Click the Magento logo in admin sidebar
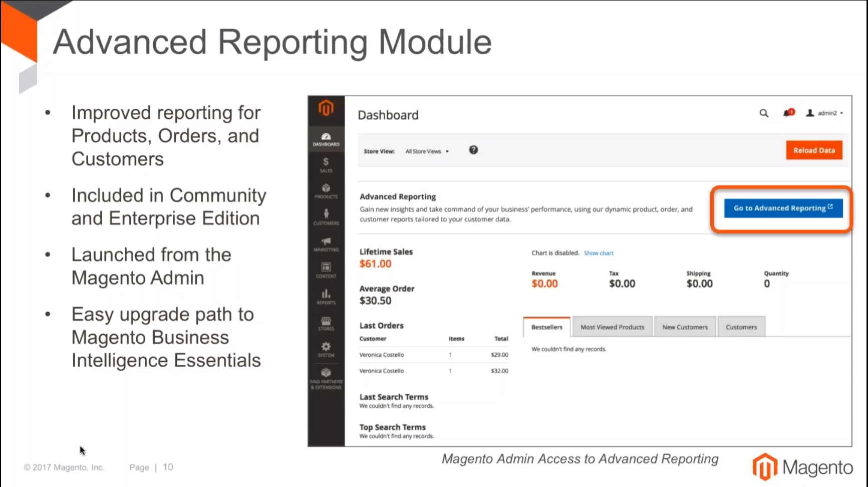Viewport: 868px width, 487px height. pos(326,108)
